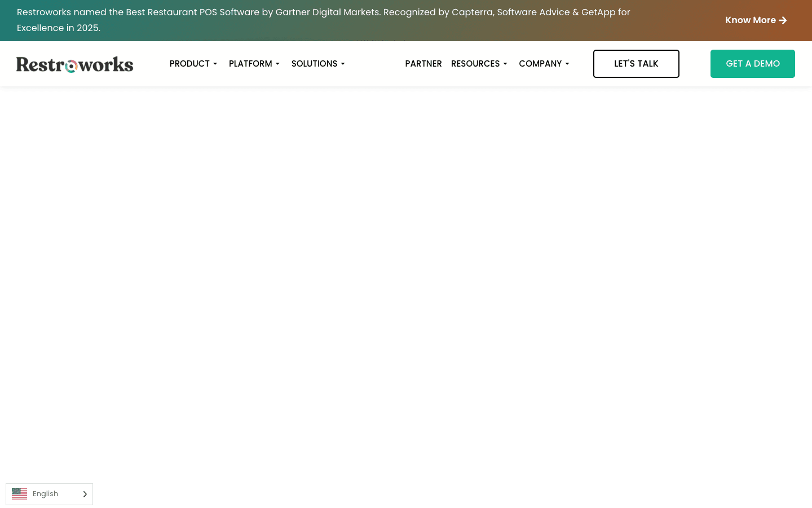Click the Restroworks logo
Image resolution: width=812 pixels, height=508 pixels.
74,64
